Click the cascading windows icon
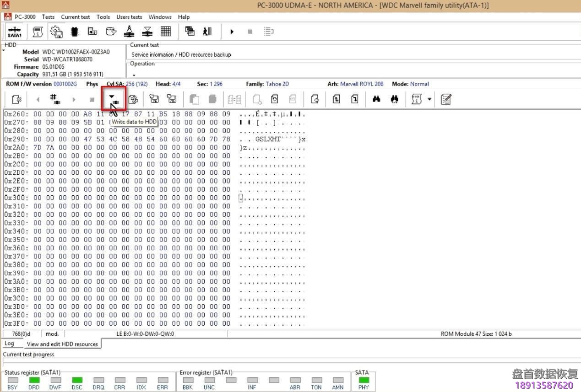 point(190,32)
